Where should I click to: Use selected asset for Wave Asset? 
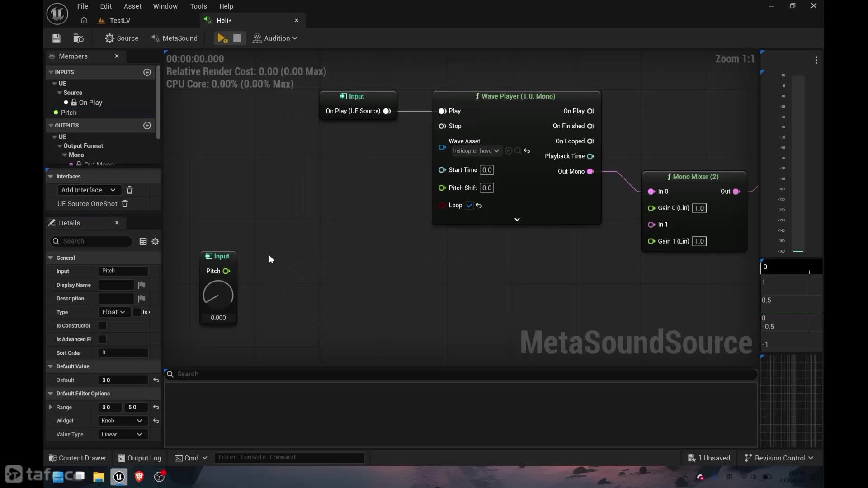[x=509, y=151]
